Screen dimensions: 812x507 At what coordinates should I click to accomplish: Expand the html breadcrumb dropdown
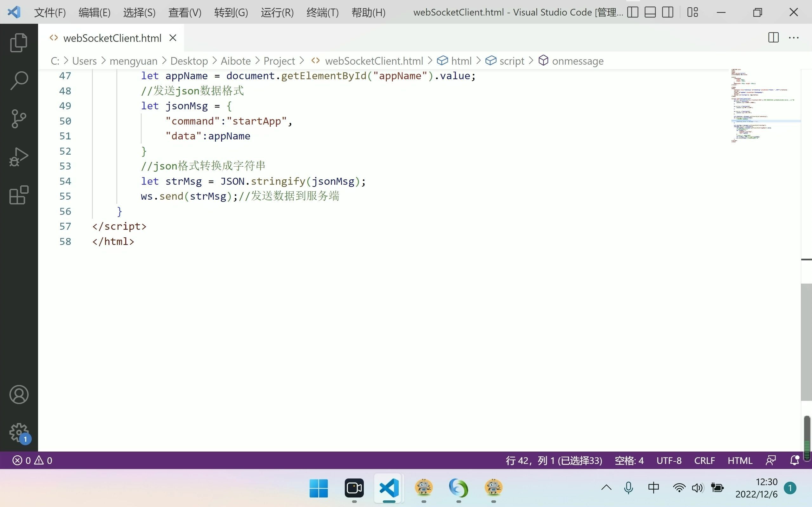tap(462, 61)
